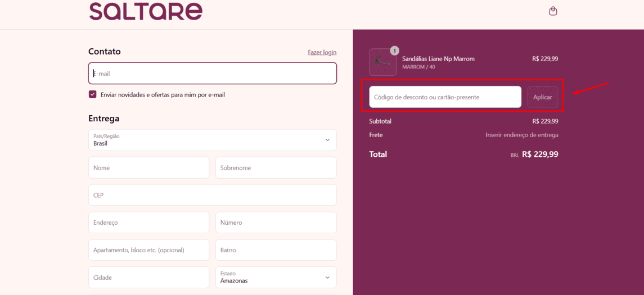Click the Endereço address field
This screenshot has width=644, height=295.
pos(148,223)
